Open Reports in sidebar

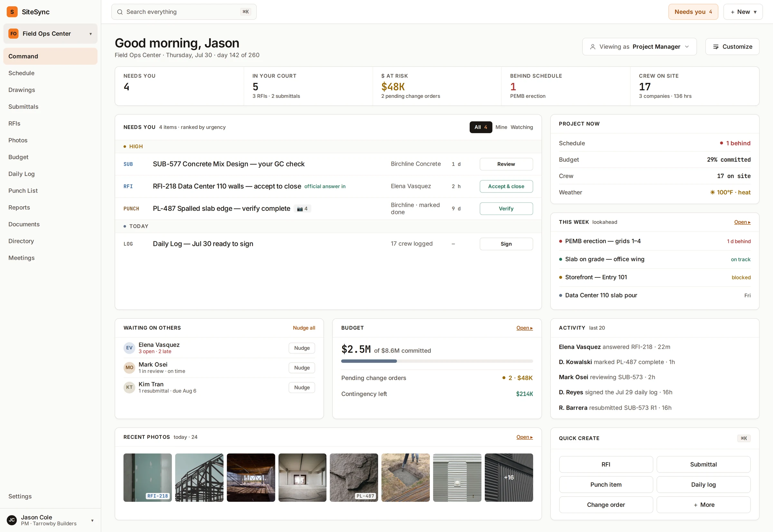50,207
